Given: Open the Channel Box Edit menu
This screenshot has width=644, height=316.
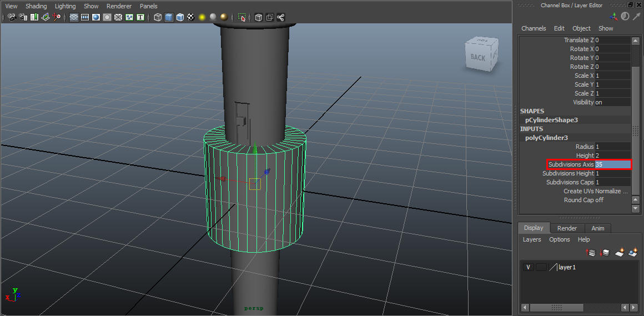Looking at the screenshot, I should 559,28.
